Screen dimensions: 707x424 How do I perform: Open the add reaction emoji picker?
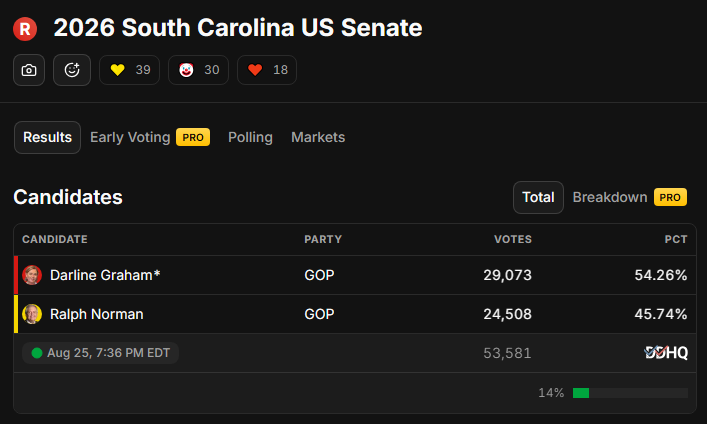coord(72,70)
